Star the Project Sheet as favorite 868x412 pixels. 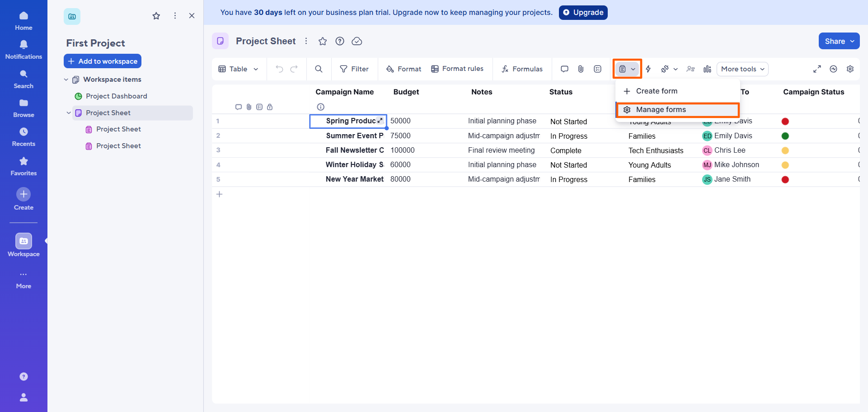(x=323, y=41)
